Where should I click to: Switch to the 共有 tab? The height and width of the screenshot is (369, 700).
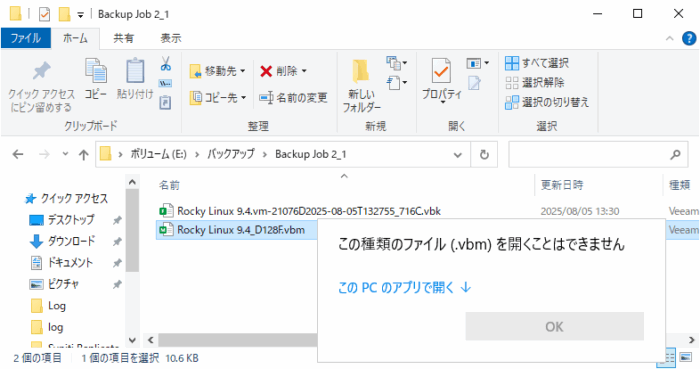(x=123, y=38)
